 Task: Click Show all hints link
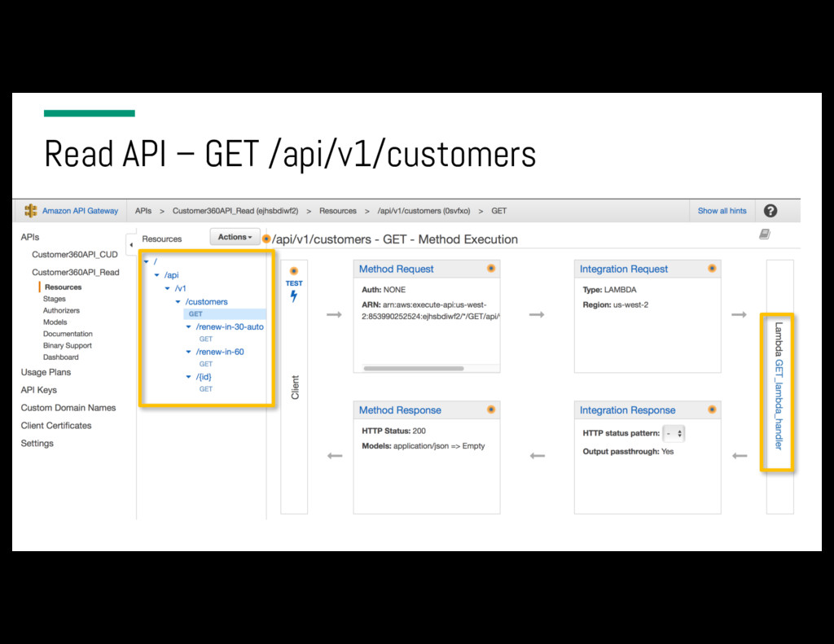722,211
